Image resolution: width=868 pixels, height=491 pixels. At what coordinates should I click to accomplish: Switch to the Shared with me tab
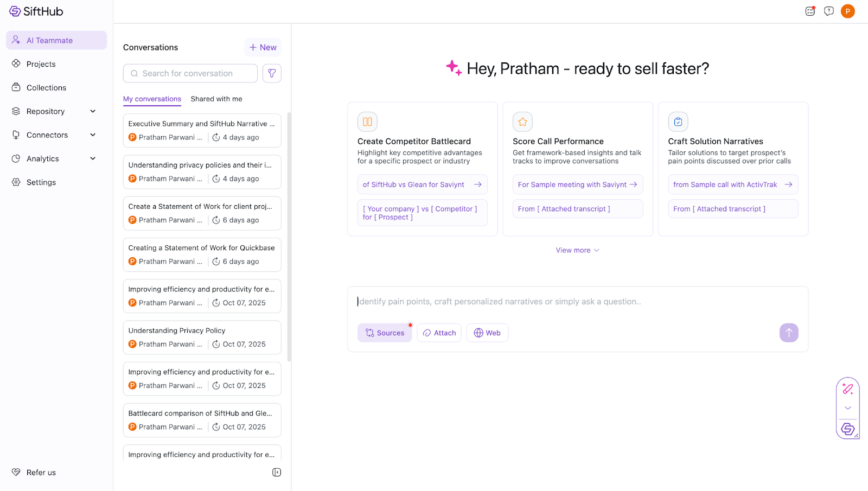216,99
